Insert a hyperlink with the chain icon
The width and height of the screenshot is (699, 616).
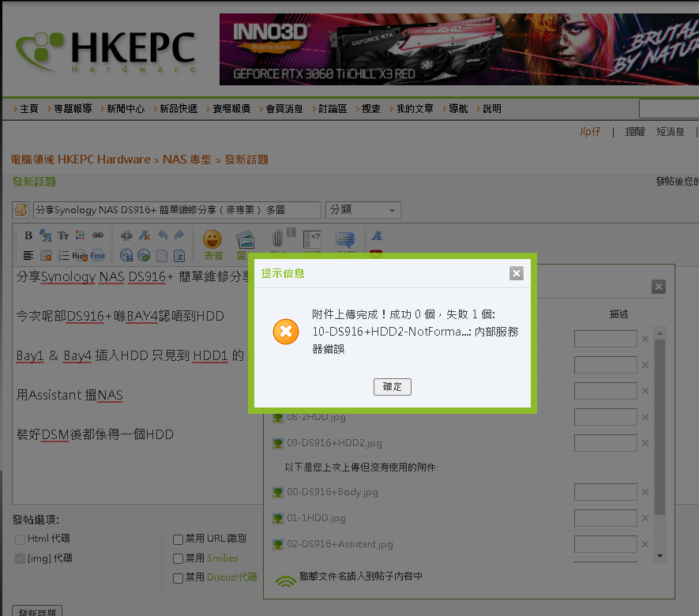point(98,235)
